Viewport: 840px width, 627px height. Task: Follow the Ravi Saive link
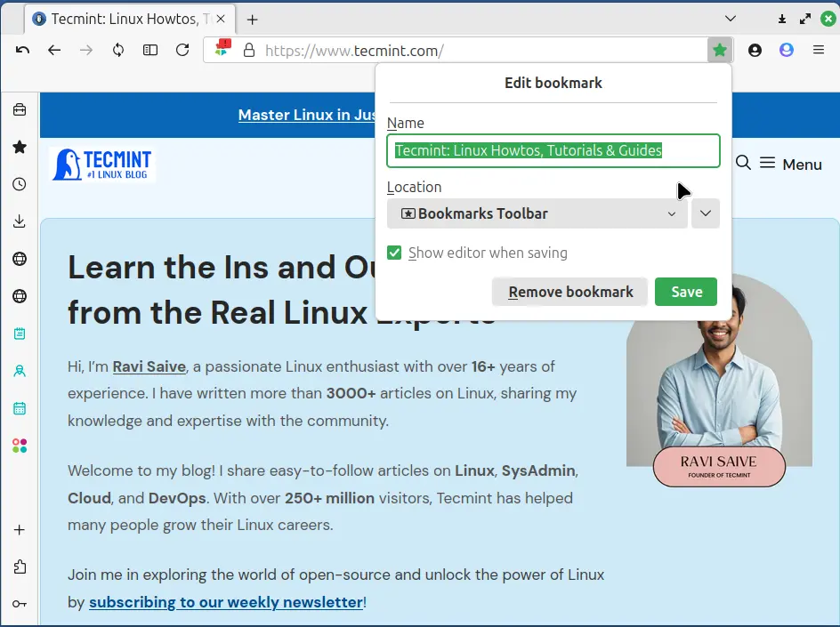click(x=149, y=366)
